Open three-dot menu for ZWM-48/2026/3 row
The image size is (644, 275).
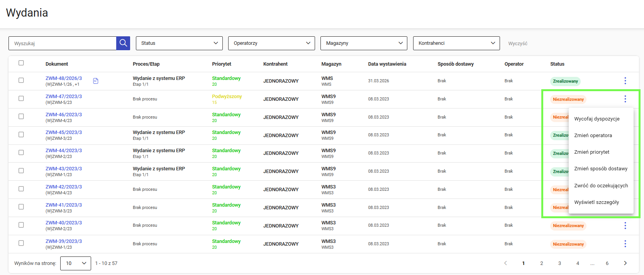tap(625, 81)
